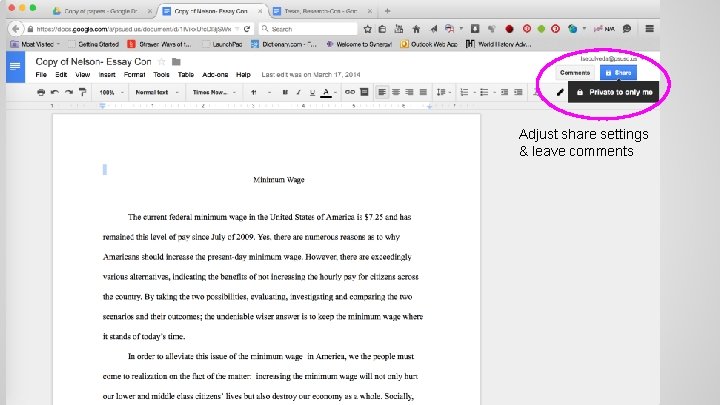Click the blue Share button

click(x=618, y=73)
